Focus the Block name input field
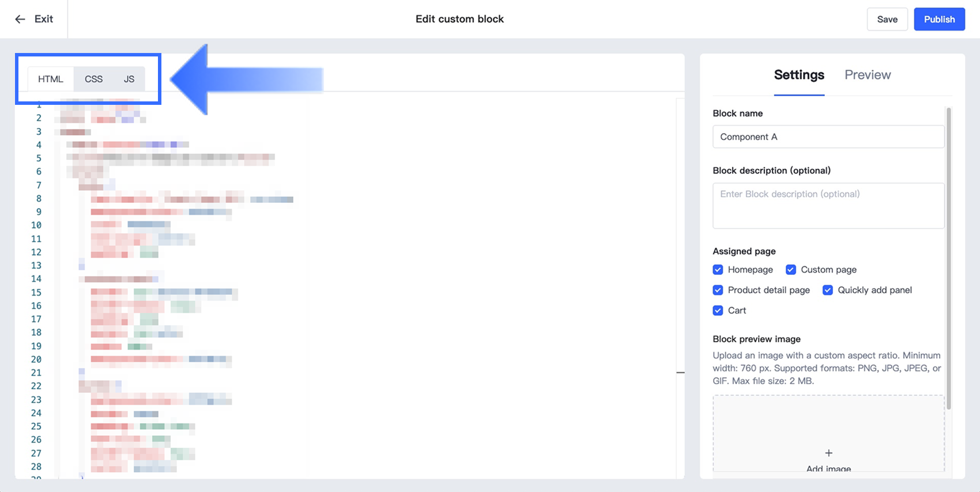The image size is (980, 492). pyautogui.click(x=828, y=137)
